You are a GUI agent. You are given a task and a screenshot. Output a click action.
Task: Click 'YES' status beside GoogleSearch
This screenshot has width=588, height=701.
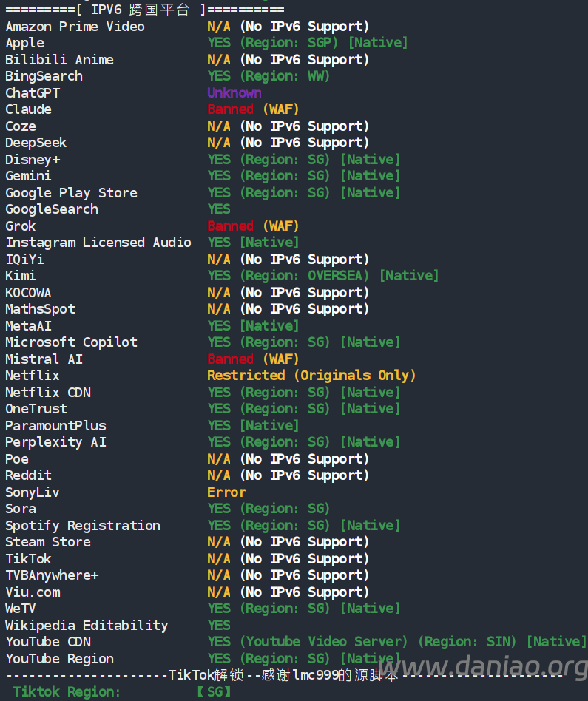point(219,209)
